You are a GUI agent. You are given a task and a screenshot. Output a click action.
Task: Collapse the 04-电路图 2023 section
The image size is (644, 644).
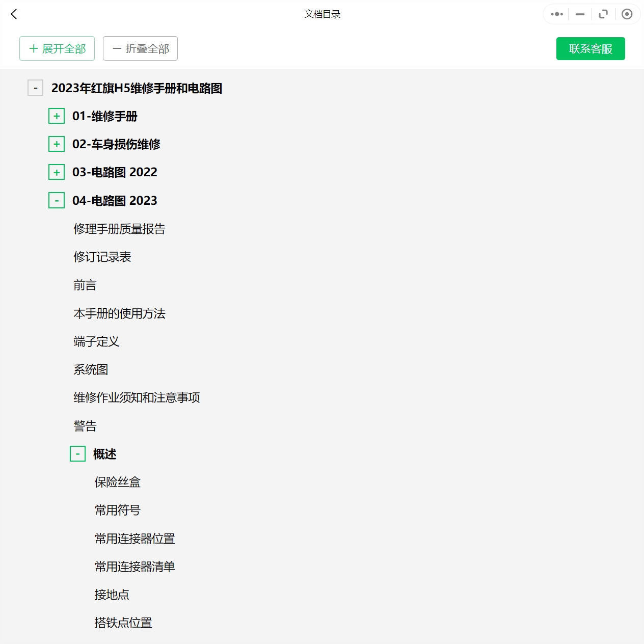(57, 200)
